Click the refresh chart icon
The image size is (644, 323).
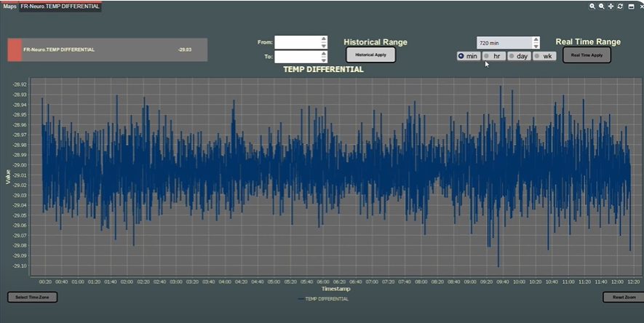click(x=620, y=6)
